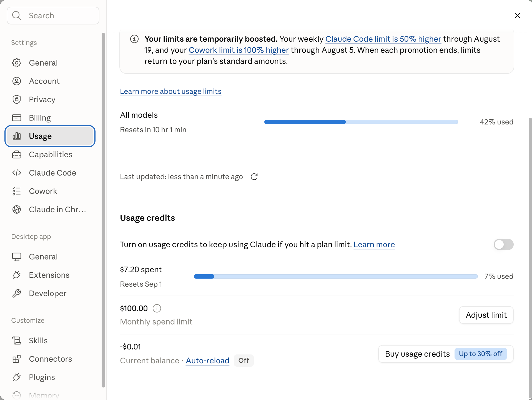The image size is (532, 400).
Task: Click the All models usage progress bar
Action: click(x=361, y=122)
